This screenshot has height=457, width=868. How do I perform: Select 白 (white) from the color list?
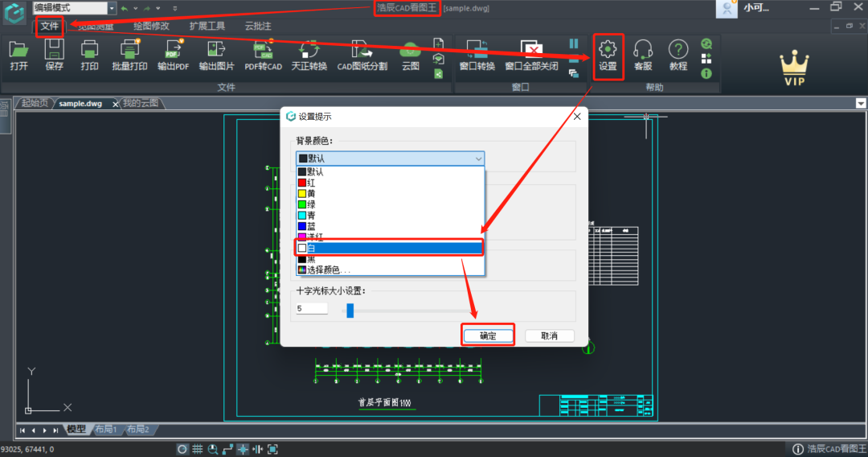(390, 248)
